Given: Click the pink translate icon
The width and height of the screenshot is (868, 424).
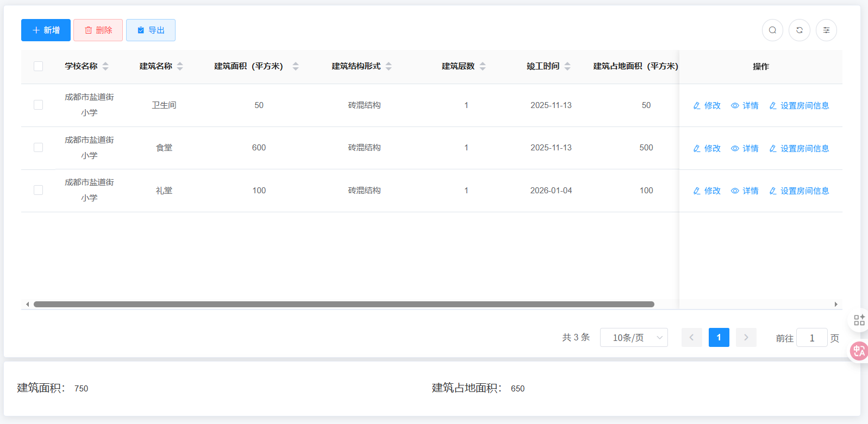Looking at the screenshot, I should click(859, 351).
